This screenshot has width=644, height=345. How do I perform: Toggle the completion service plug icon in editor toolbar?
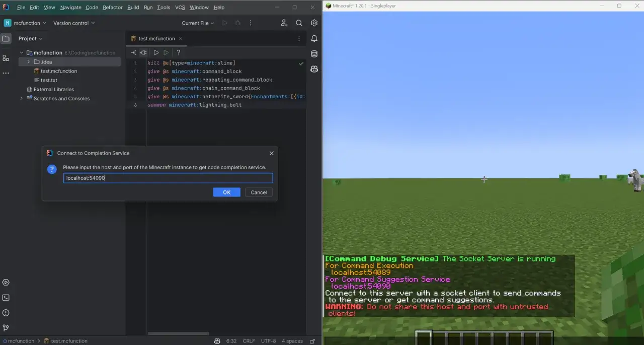(x=143, y=52)
